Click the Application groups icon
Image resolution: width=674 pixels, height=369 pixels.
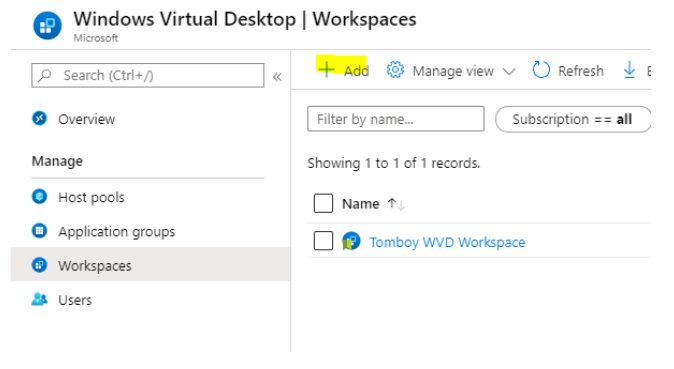pos(40,231)
